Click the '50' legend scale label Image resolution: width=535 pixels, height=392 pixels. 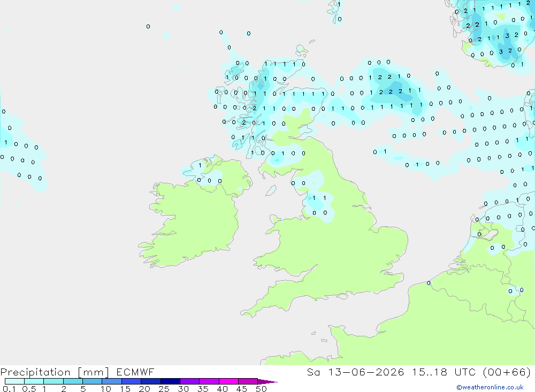[x=261, y=389]
